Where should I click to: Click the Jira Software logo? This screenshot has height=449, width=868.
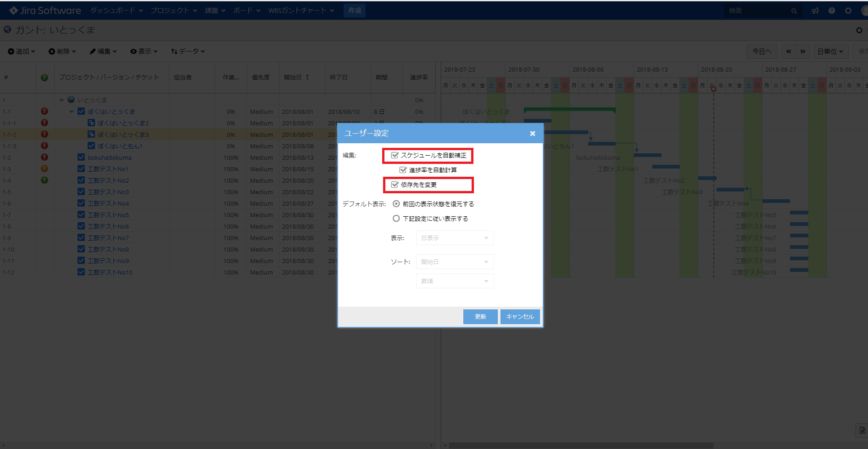(x=45, y=10)
